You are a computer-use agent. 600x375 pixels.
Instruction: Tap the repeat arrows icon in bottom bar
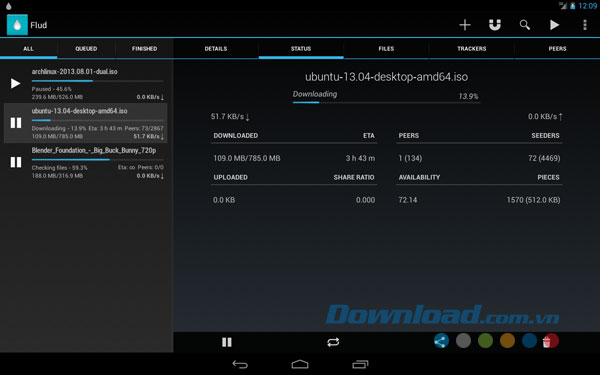[333, 342]
